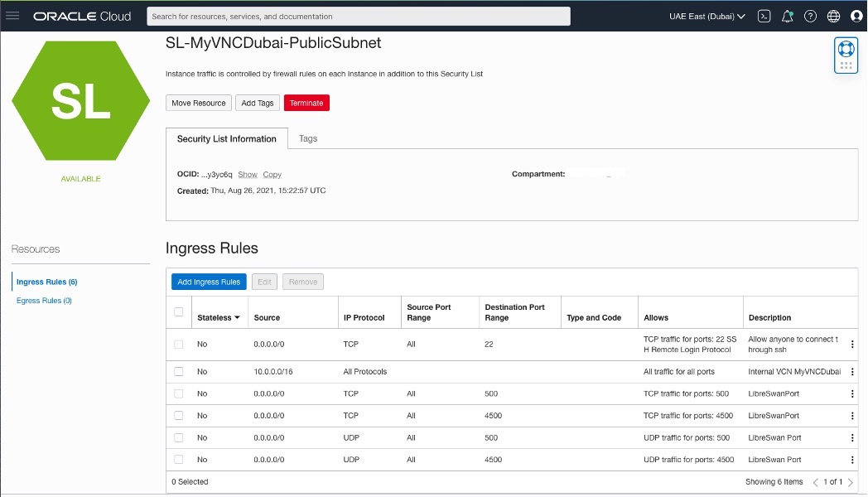Launch Cloud Shell from the header
The height and width of the screenshot is (497, 868).
click(x=765, y=16)
